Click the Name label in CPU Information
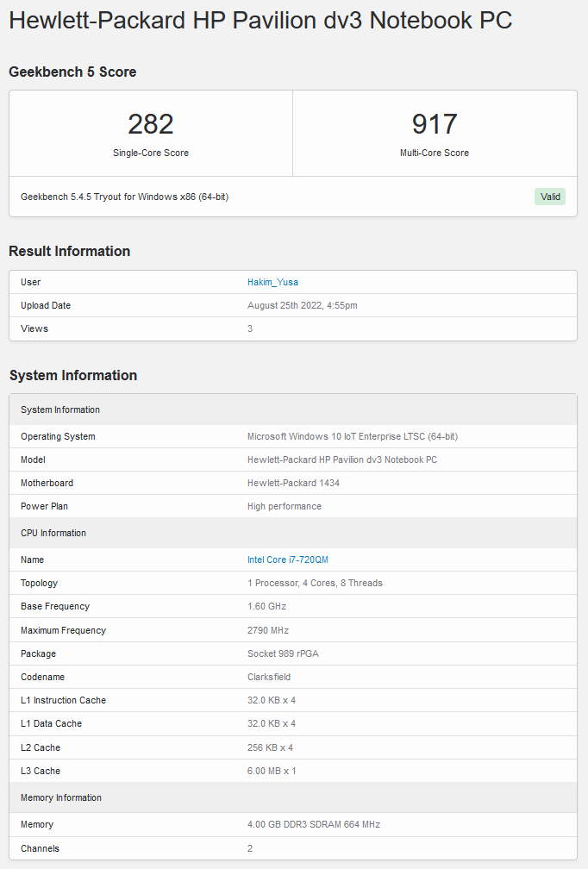 [x=32, y=560]
